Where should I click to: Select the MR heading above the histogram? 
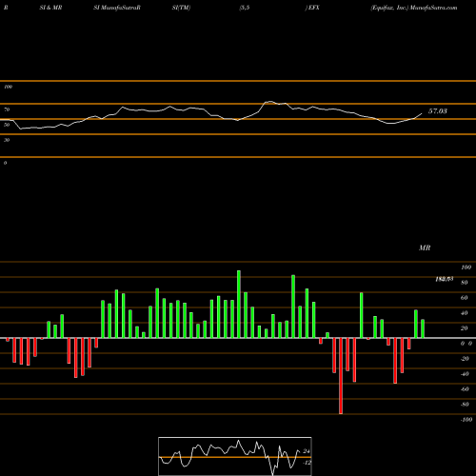(425, 248)
